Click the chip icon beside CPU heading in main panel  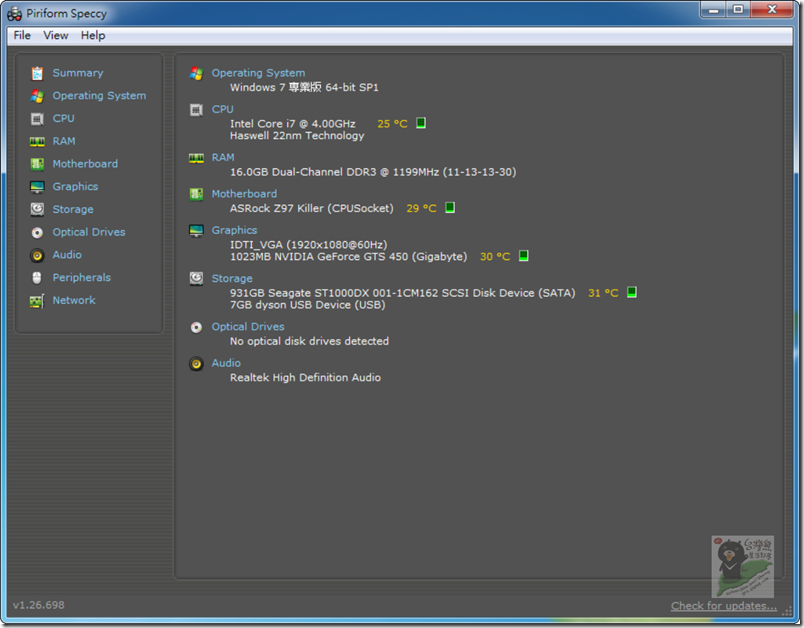(196, 110)
